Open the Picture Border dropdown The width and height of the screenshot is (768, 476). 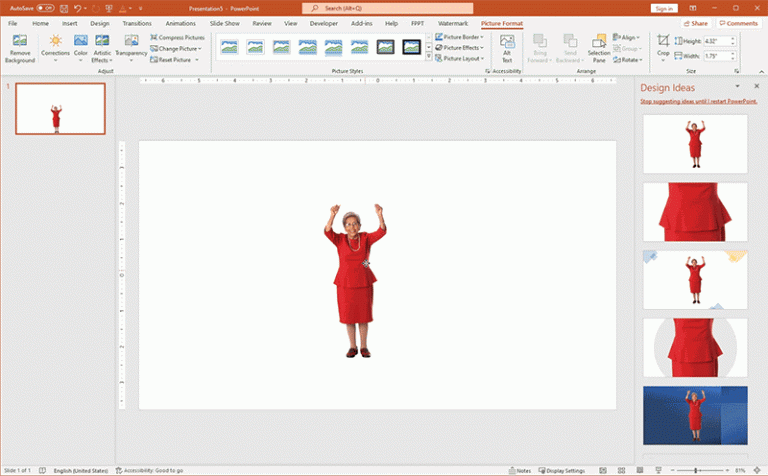click(x=459, y=37)
